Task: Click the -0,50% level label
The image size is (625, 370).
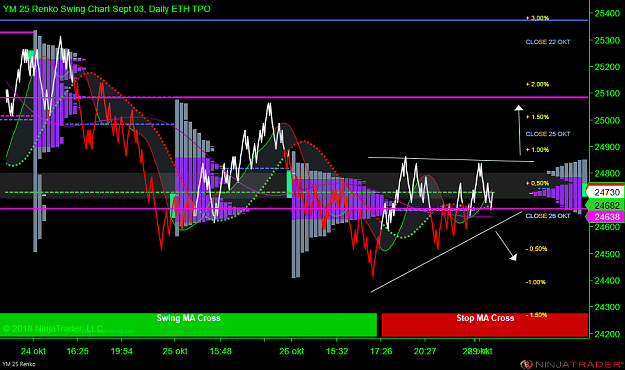Action: (537, 249)
